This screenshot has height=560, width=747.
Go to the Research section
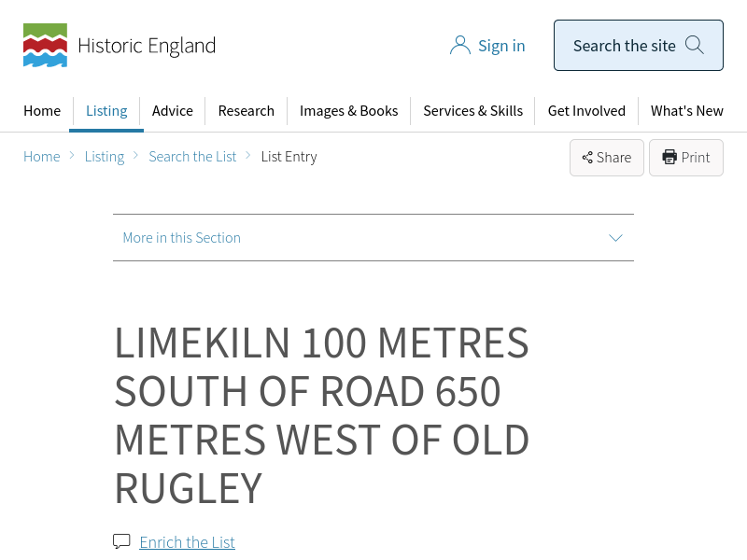247,111
